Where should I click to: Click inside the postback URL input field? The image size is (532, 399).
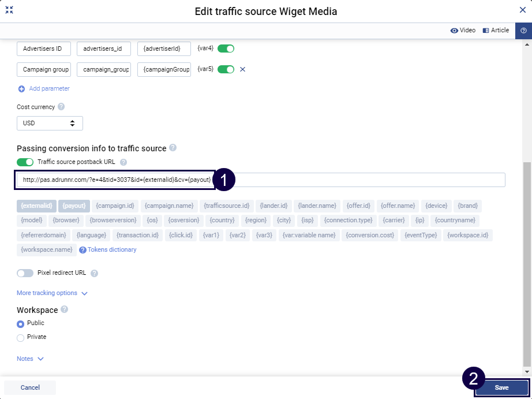(115, 180)
